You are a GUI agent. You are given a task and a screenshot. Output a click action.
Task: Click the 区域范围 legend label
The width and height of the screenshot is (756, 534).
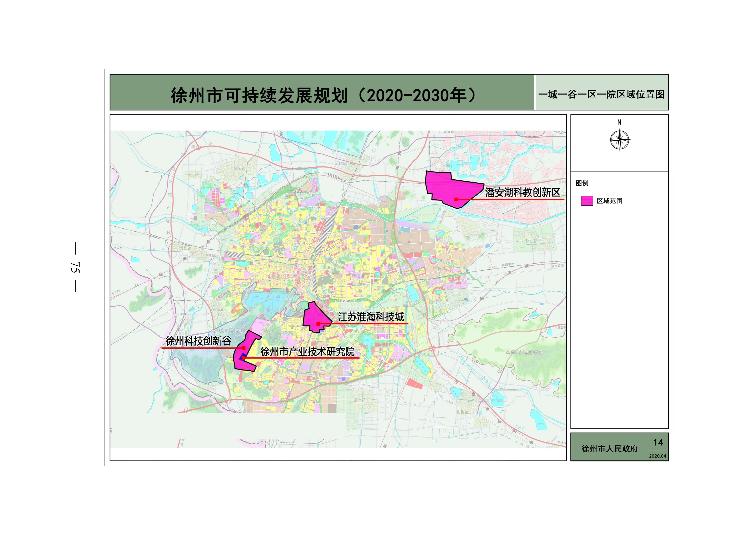tap(609, 201)
